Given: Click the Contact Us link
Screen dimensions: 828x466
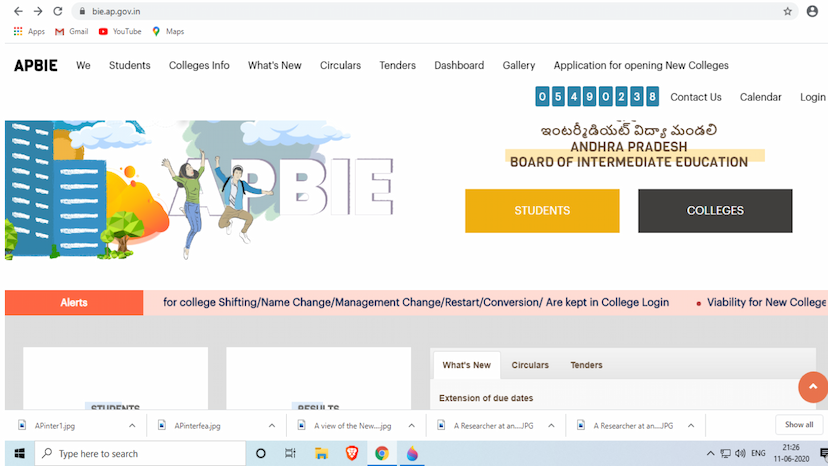Looking at the screenshot, I should click(x=695, y=97).
